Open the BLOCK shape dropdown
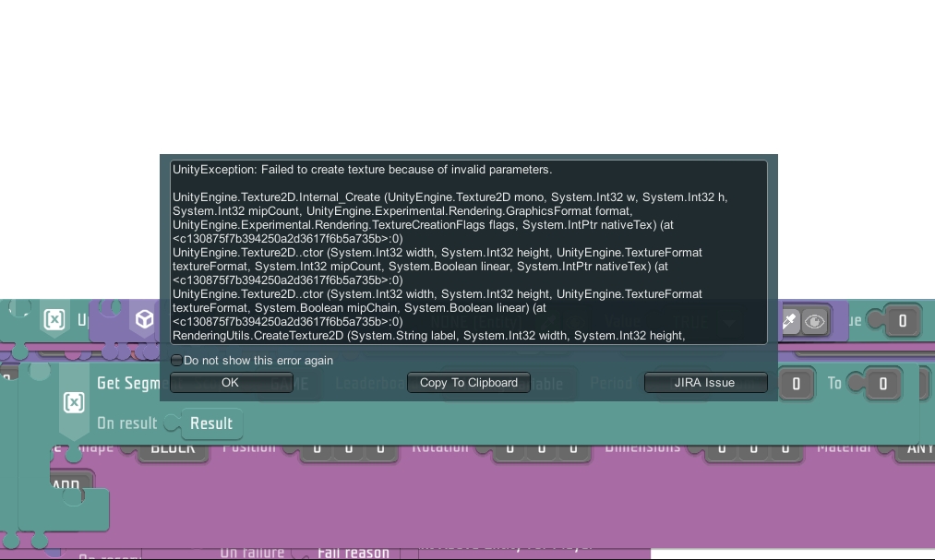 pos(173,448)
